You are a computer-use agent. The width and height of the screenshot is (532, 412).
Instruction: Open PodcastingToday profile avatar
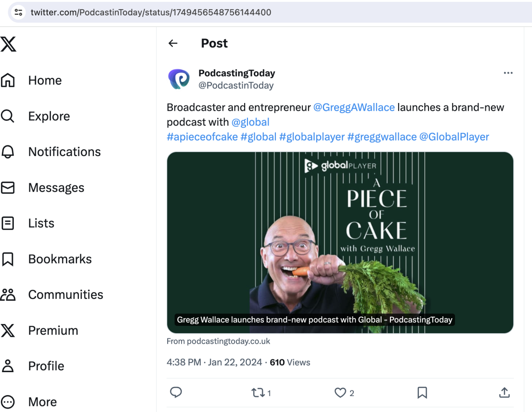point(179,79)
